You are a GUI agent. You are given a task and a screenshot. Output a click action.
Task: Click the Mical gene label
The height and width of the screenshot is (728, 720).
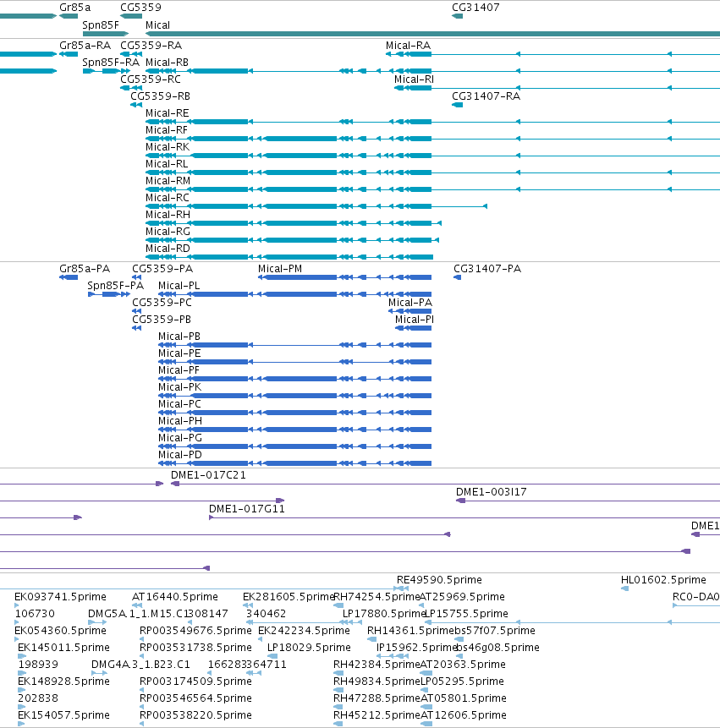point(157,25)
